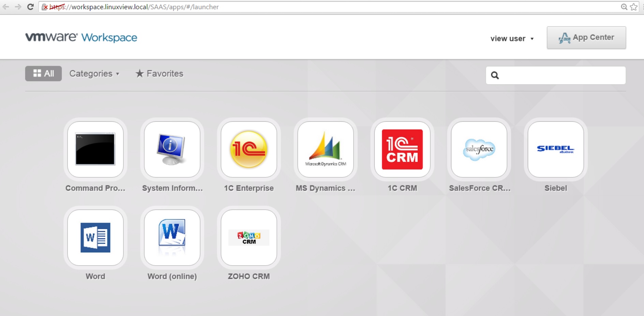This screenshot has height=316, width=644.
Task: Bookmark page with the star icon
Action: [x=634, y=7]
